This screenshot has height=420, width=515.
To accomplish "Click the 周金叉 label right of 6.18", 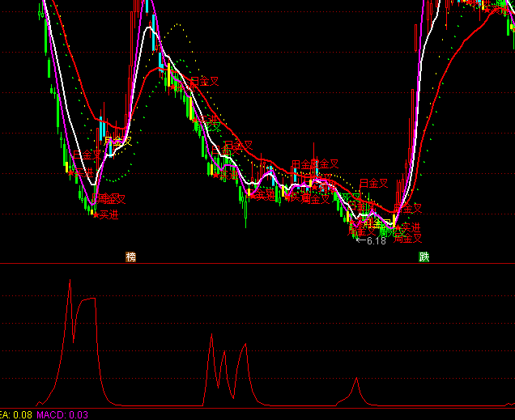I will (x=407, y=238).
